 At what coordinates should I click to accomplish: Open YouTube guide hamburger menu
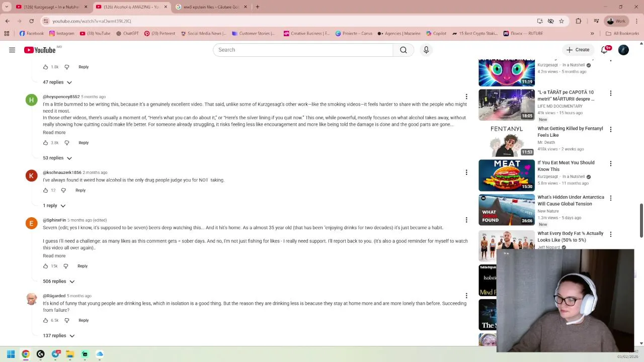[x=12, y=50]
